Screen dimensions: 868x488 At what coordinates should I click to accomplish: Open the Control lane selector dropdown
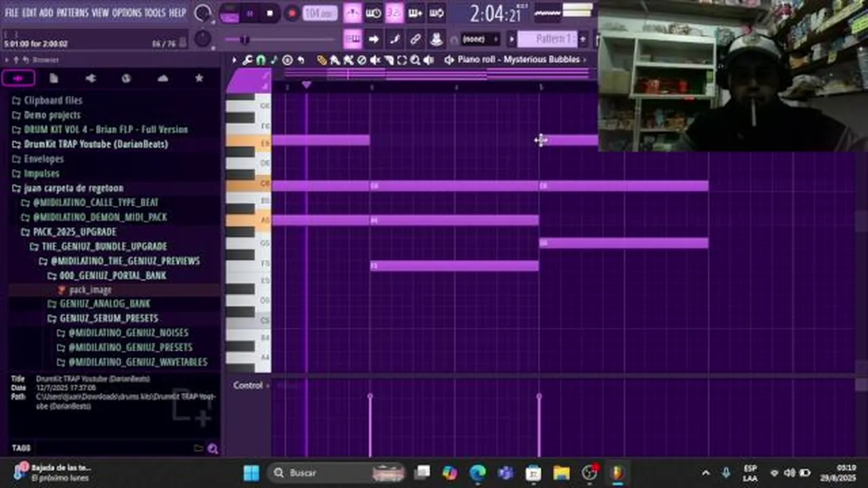click(251, 386)
